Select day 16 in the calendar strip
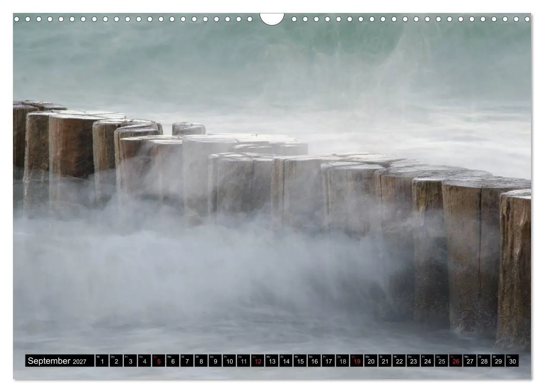 (314, 361)
